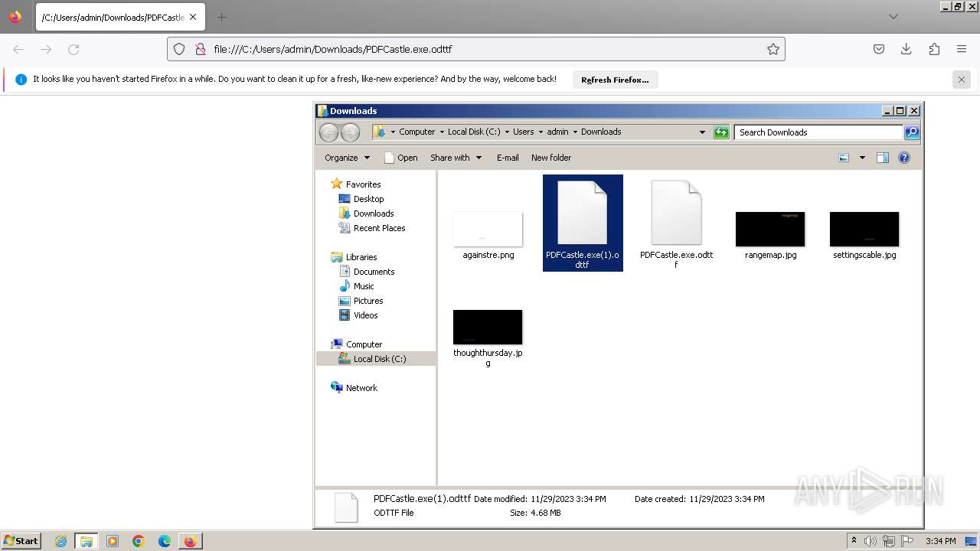This screenshot has width=980, height=551.
Task: Open the Music library
Action: 364,286
